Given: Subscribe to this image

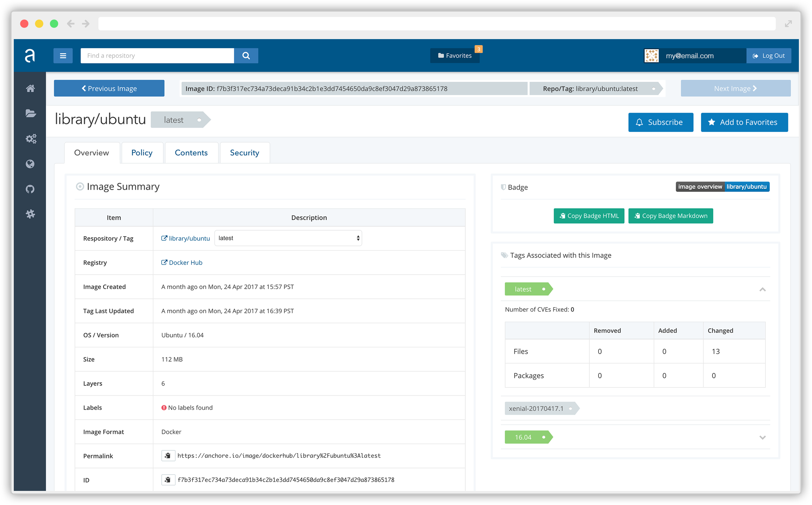Looking at the screenshot, I should tap(661, 122).
